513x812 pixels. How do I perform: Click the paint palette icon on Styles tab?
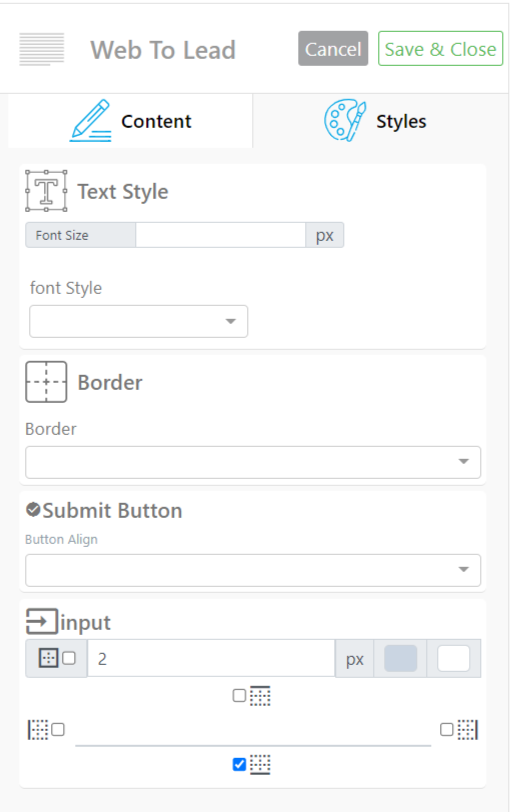(x=345, y=120)
